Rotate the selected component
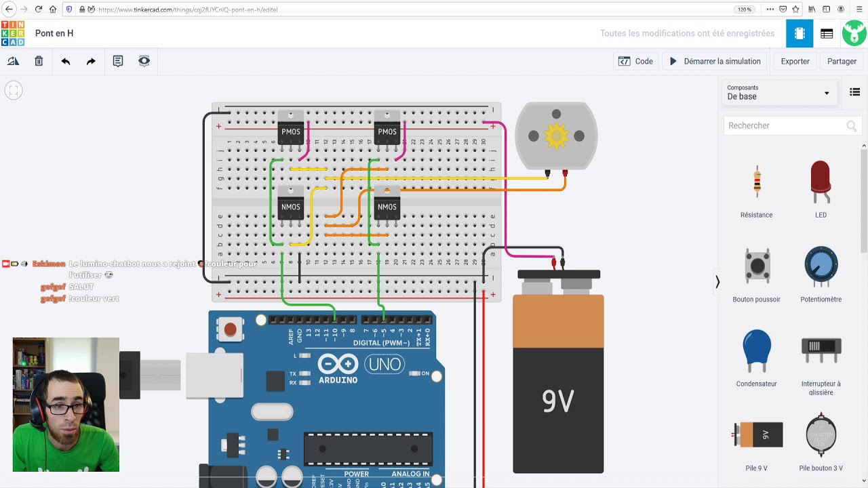This screenshot has height=488, width=868. click(13, 61)
